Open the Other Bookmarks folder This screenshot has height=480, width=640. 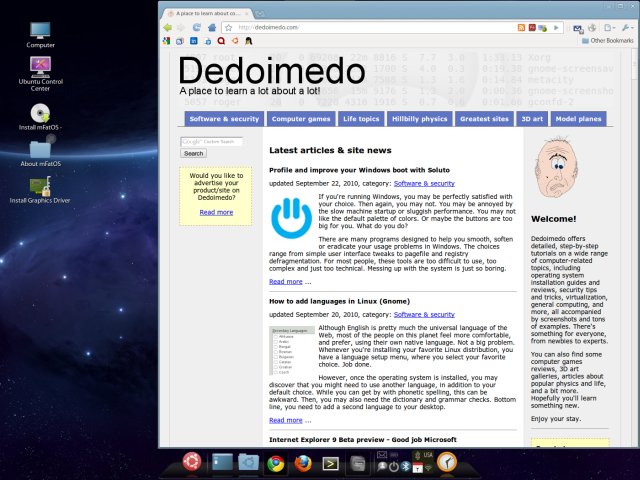coord(609,41)
